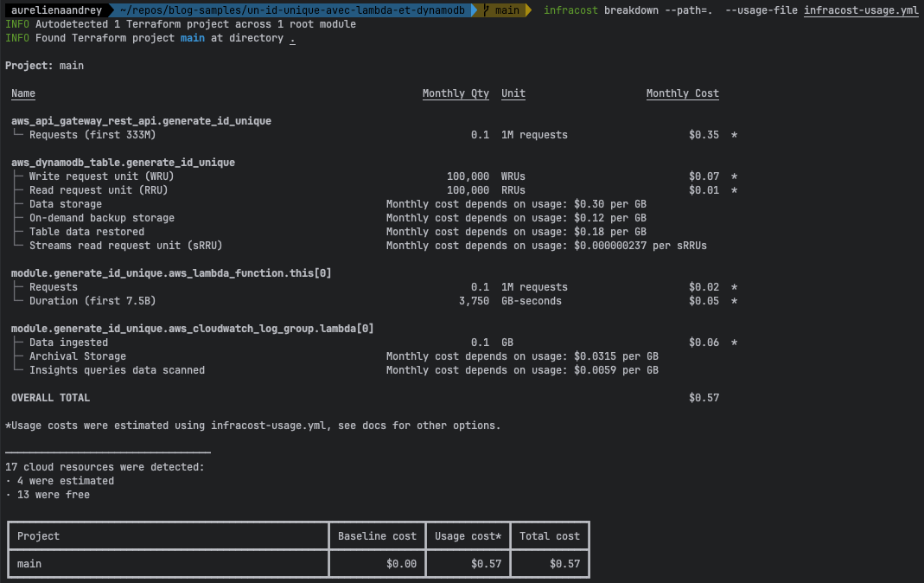
Task: Click the 'Archival Storage' row label
Action: 78,356
